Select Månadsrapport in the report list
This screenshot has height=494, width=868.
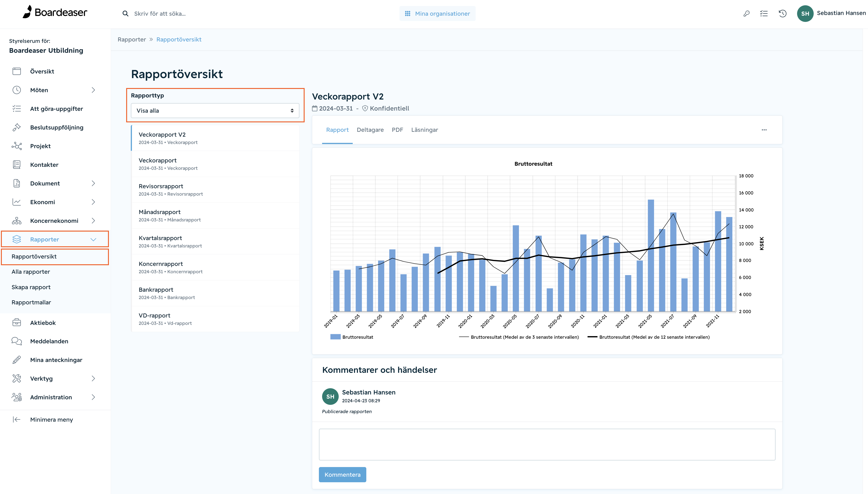[x=216, y=215]
